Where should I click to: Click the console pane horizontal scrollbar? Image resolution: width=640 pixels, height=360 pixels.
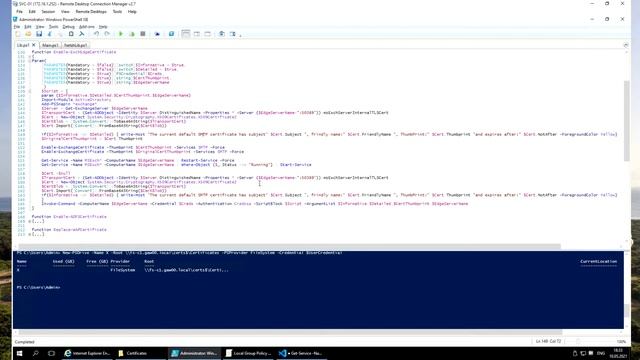[291, 332]
